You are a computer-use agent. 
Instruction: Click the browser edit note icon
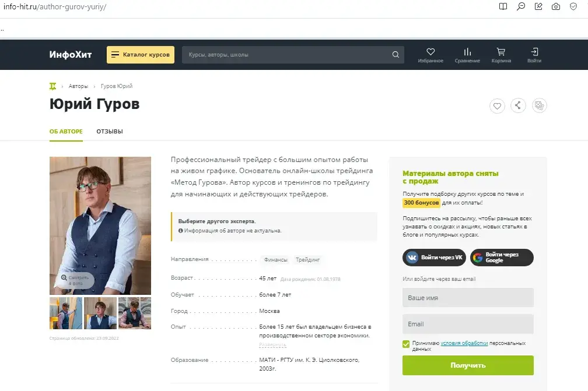coord(538,6)
